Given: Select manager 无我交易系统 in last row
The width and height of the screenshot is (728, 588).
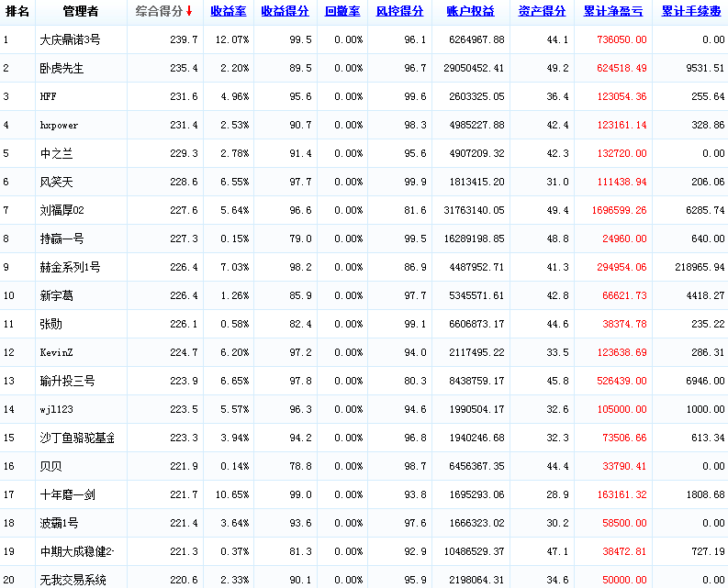Looking at the screenshot, I should pos(73,580).
